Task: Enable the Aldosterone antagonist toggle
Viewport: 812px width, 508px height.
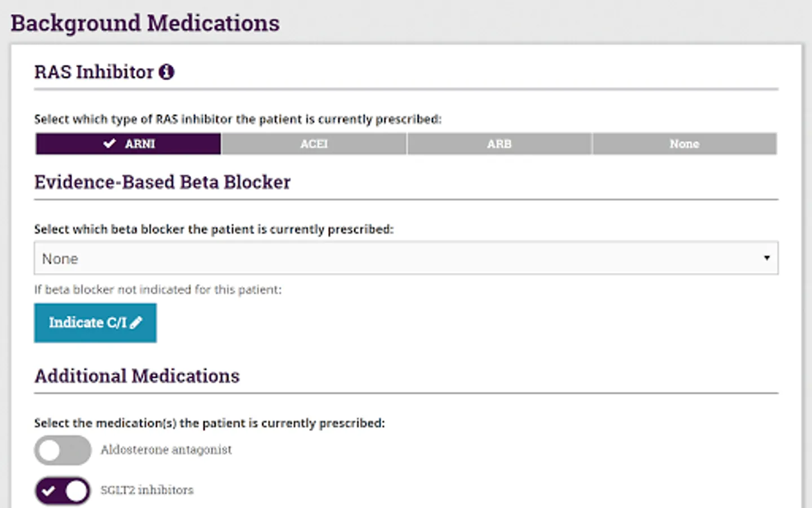Action: tap(63, 450)
